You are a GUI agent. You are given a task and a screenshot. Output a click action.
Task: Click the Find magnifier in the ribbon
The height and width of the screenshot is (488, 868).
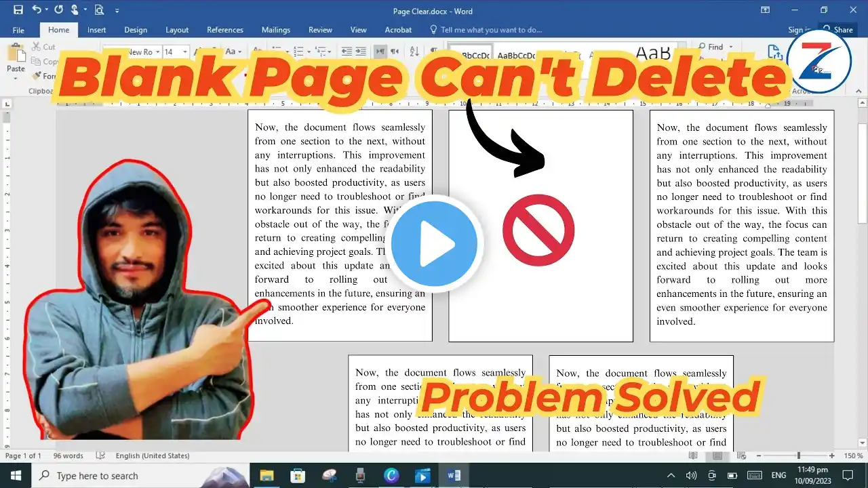coord(701,47)
